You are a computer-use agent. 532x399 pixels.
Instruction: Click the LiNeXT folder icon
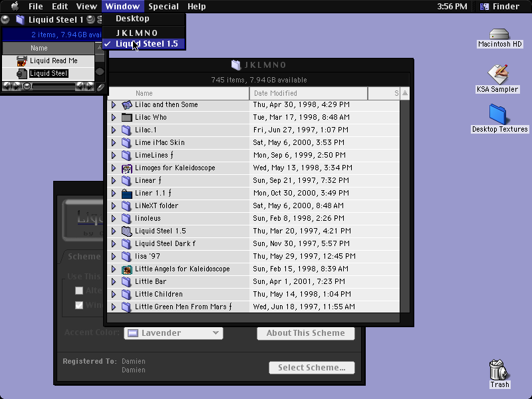point(126,205)
